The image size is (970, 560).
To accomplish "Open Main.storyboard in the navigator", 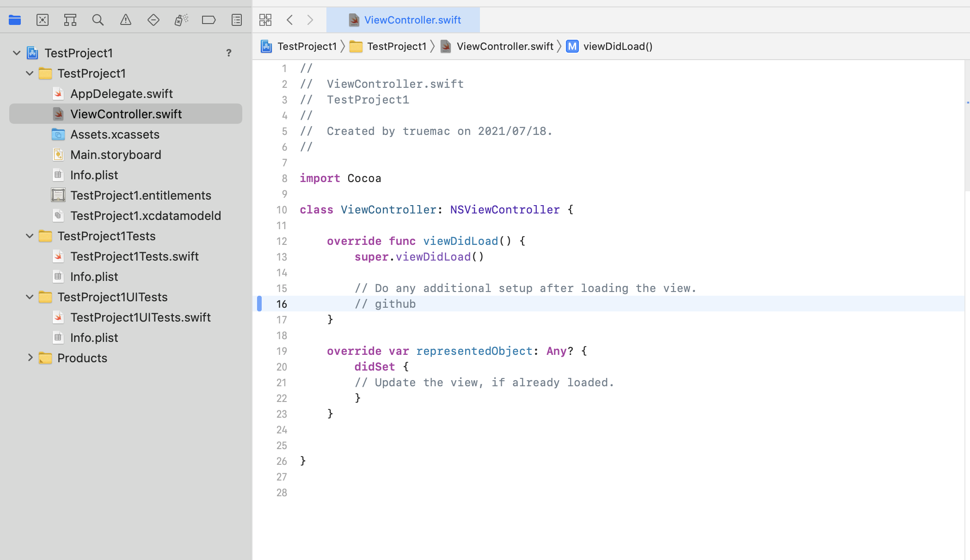I will pyautogui.click(x=116, y=155).
